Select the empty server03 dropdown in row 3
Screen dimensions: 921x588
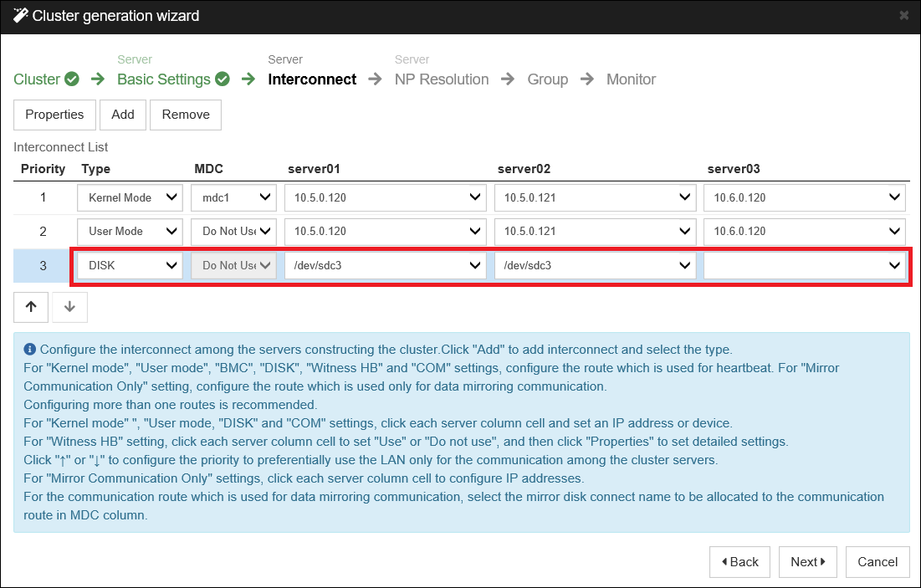click(804, 265)
